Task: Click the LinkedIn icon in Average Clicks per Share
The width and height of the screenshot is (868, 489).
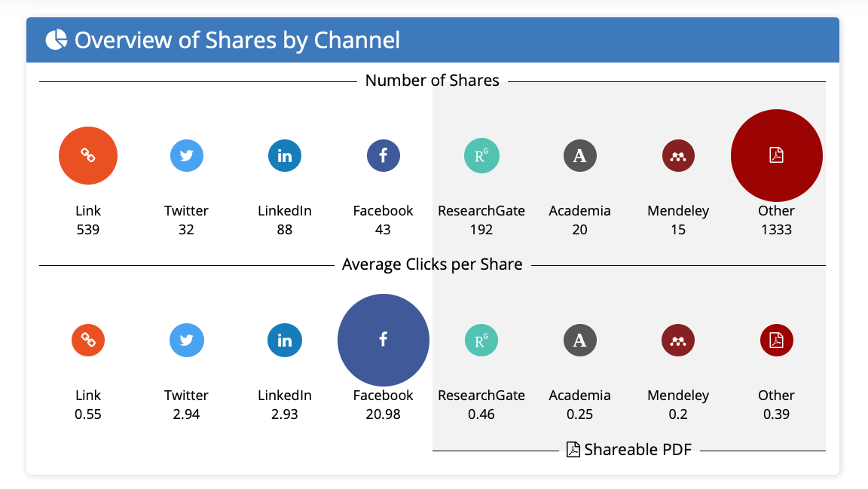Action: [x=284, y=341]
